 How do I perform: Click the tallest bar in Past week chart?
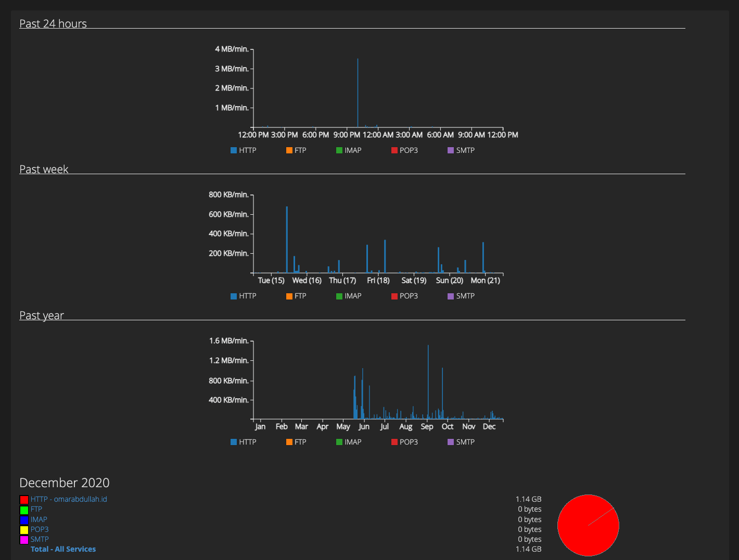(287, 239)
